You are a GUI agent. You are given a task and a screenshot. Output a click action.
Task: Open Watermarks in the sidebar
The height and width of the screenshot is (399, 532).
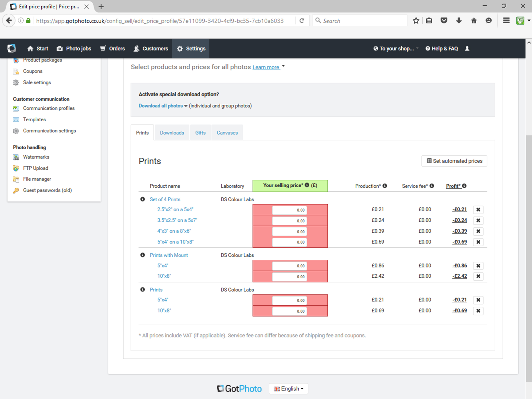pos(36,157)
